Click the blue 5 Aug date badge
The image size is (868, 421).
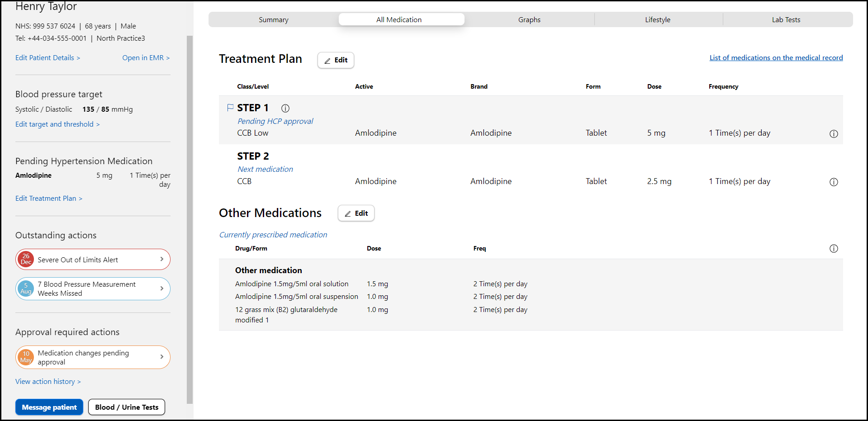(x=26, y=289)
